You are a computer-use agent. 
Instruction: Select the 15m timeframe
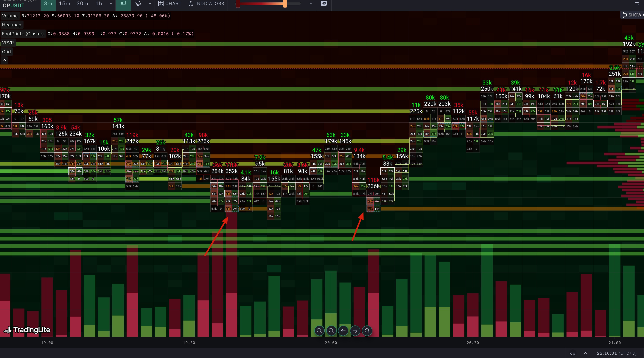(64, 4)
